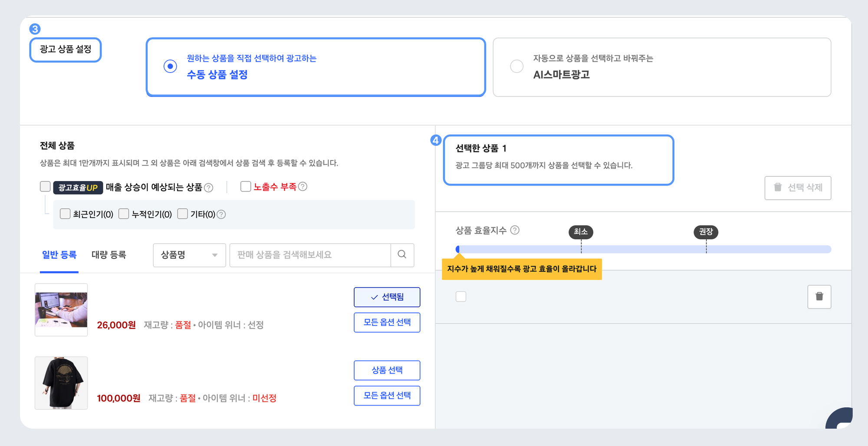Click the trash icon in the selected product row
This screenshot has width=868, height=446.
[819, 297]
